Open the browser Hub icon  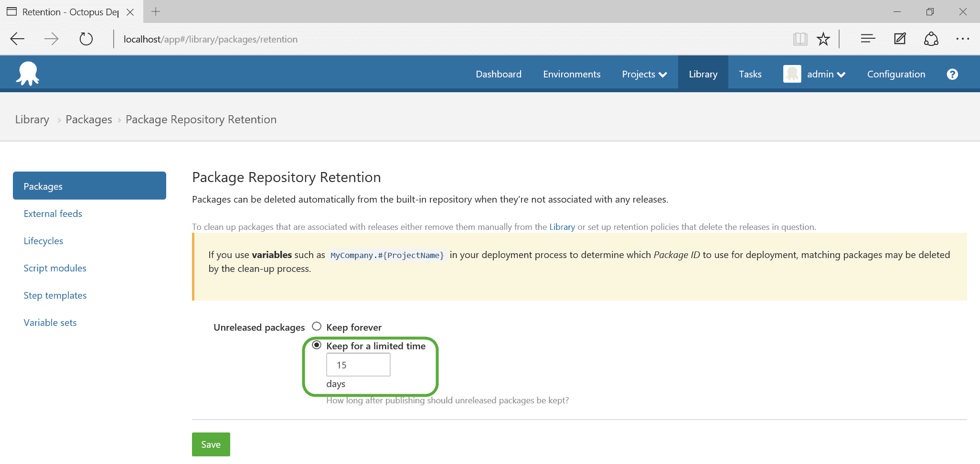[867, 39]
